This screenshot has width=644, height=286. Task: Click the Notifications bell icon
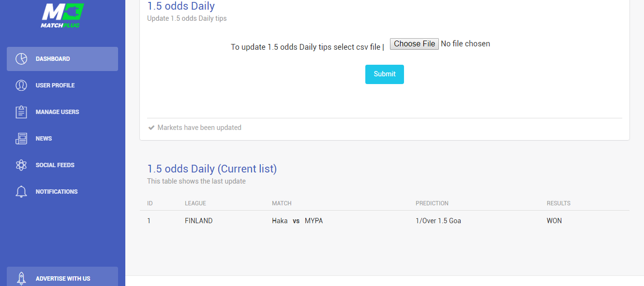tap(21, 192)
